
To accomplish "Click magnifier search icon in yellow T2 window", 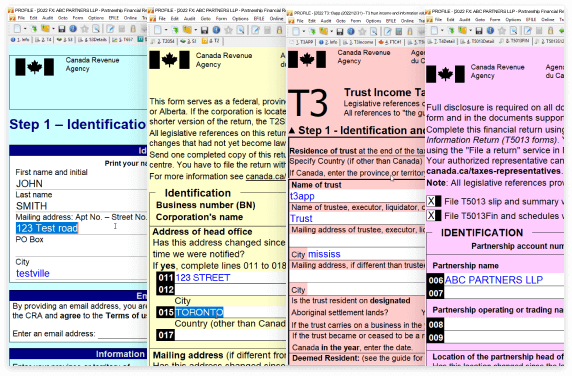I will click(241, 30).
